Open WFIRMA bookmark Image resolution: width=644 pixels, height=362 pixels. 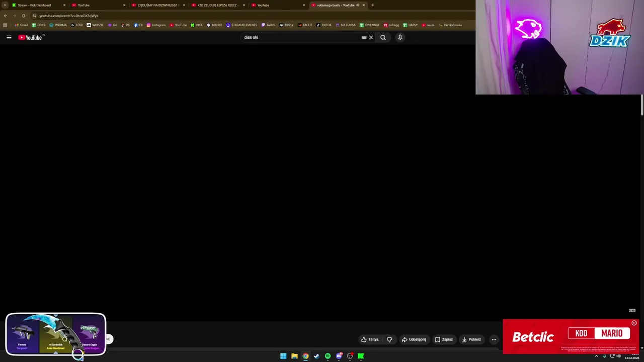58,25
